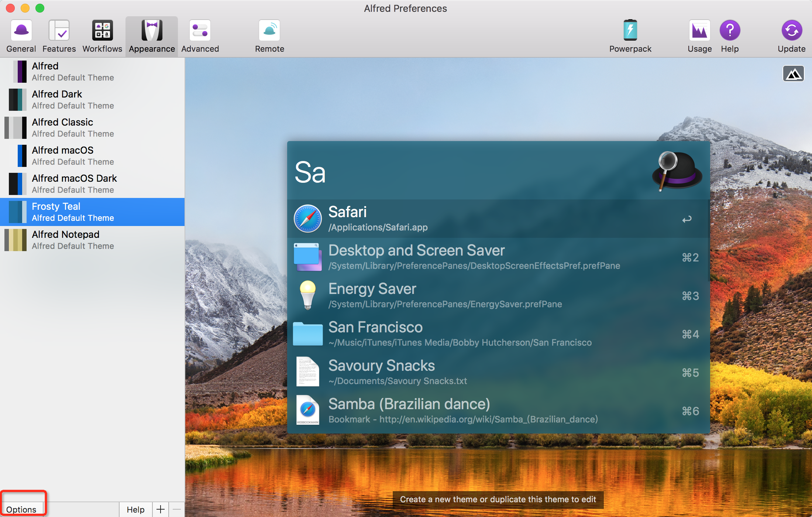This screenshot has width=812, height=517.
Task: Click the minus button to remove theme
Action: coord(177,509)
